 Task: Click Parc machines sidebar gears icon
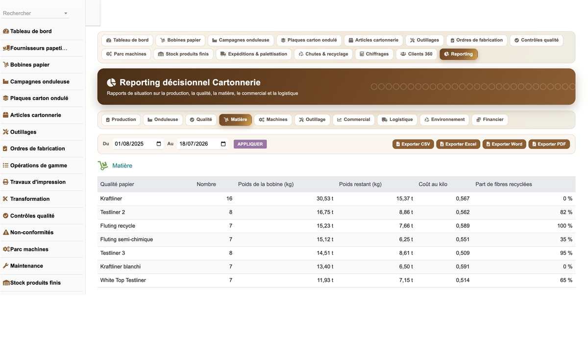(6, 249)
